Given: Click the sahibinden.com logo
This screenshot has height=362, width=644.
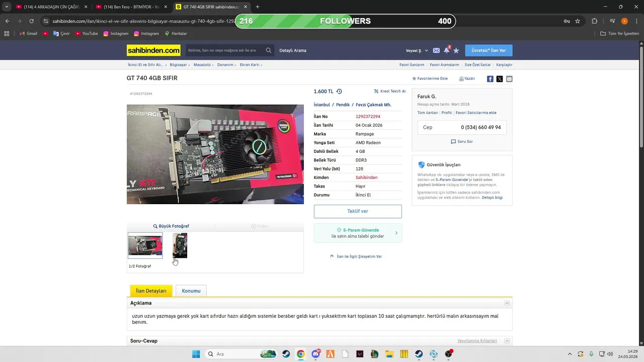Looking at the screenshot, I should [153, 50].
